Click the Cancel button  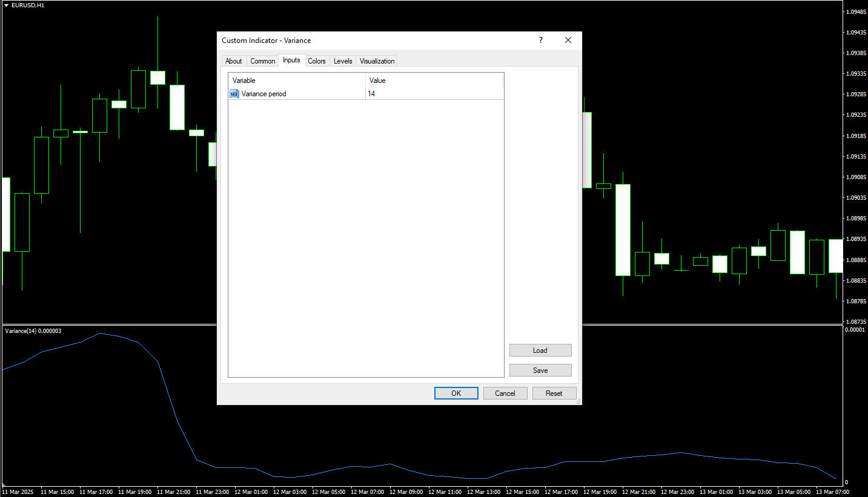coord(505,393)
